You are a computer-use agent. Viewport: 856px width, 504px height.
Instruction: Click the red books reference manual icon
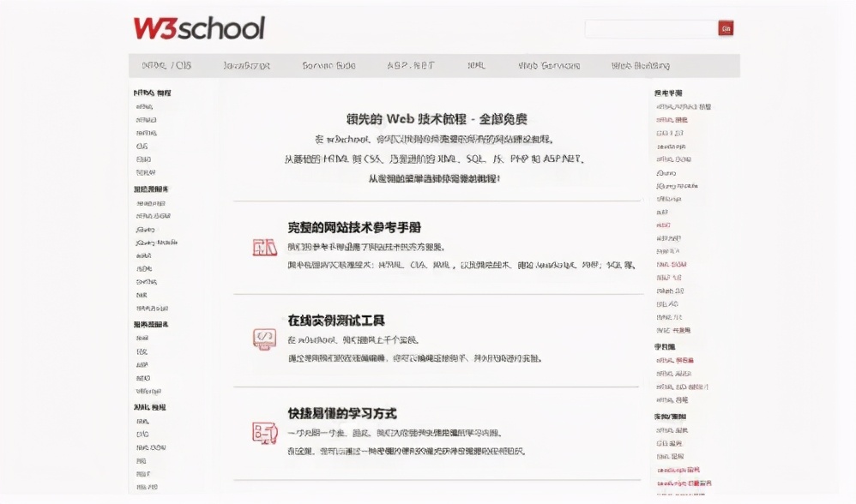[265, 247]
